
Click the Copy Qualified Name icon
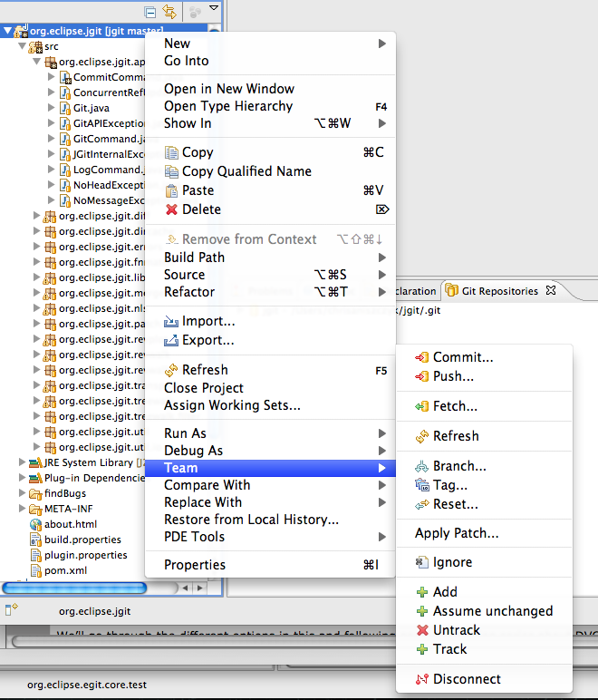tap(171, 171)
